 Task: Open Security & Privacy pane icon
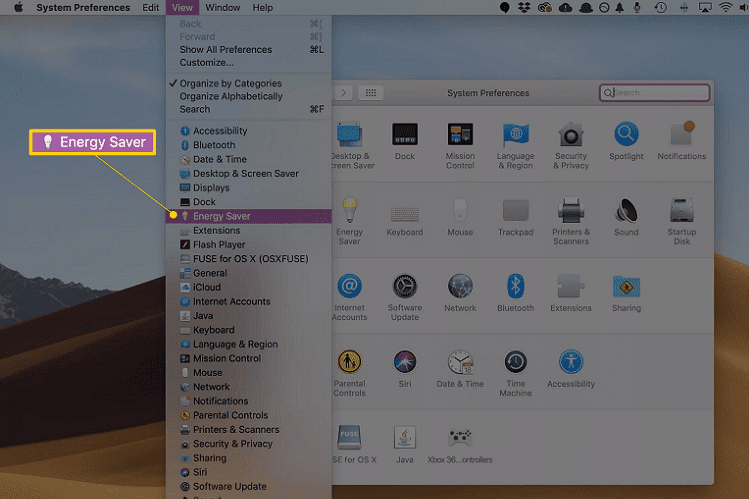pos(571,134)
